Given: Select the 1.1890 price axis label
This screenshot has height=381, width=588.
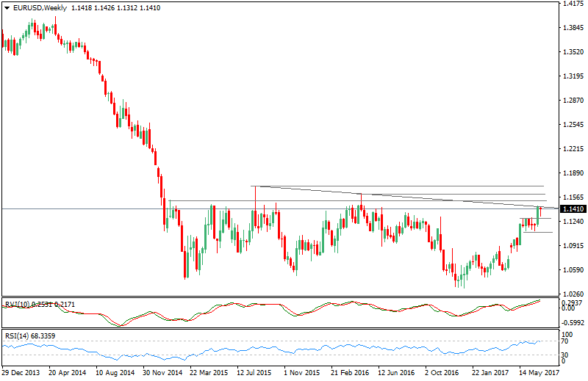Looking at the screenshot, I should pyautogui.click(x=573, y=173).
